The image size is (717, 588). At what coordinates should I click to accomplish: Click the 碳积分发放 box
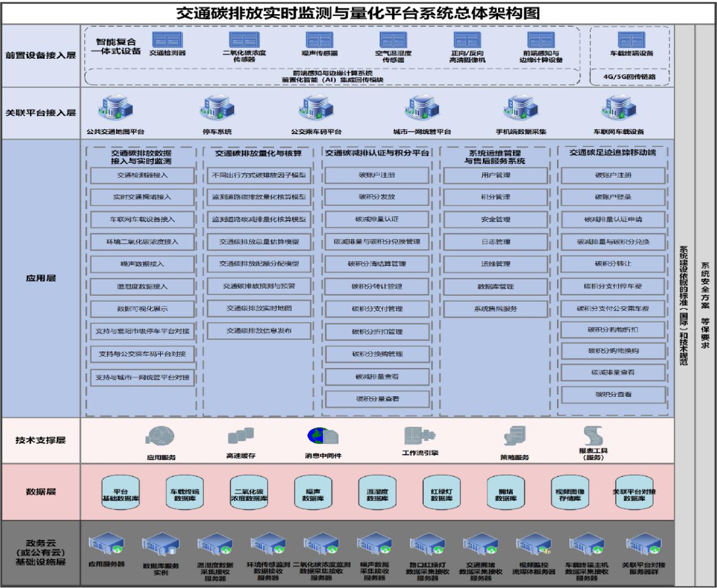coord(377,197)
